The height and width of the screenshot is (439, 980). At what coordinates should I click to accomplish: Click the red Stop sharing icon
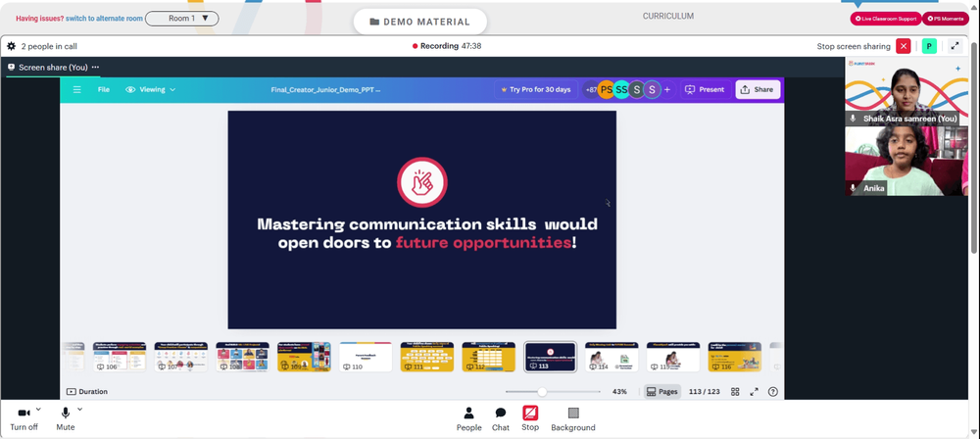pos(530,413)
